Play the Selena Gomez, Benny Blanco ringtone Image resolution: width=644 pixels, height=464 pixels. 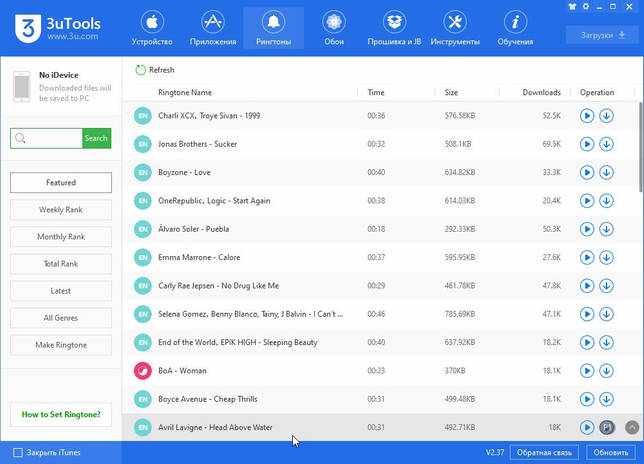click(x=587, y=314)
